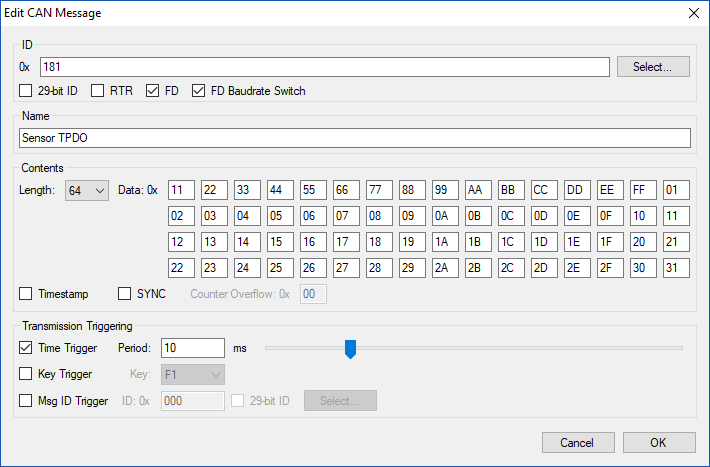The image size is (710, 467).
Task: Disable FD Baudrate Switch option
Action: pyautogui.click(x=198, y=91)
